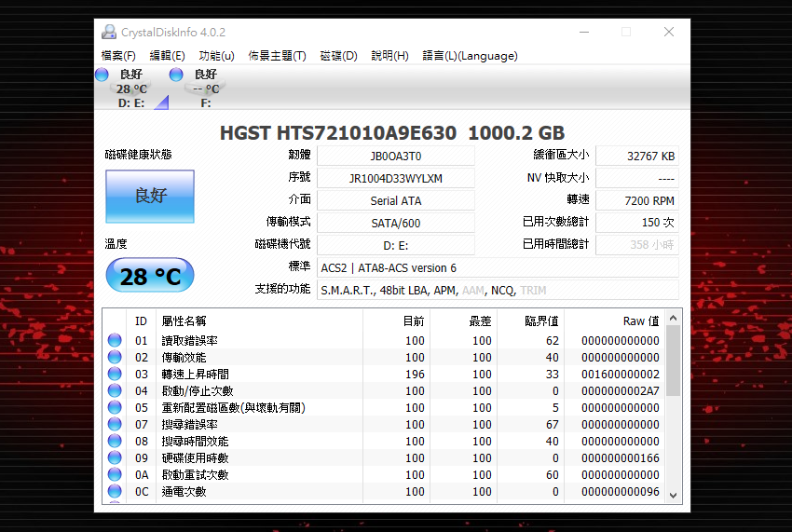This screenshot has height=532, width=792.
Task: Click the drive letter field D: E:
Action: click(395, 246)
